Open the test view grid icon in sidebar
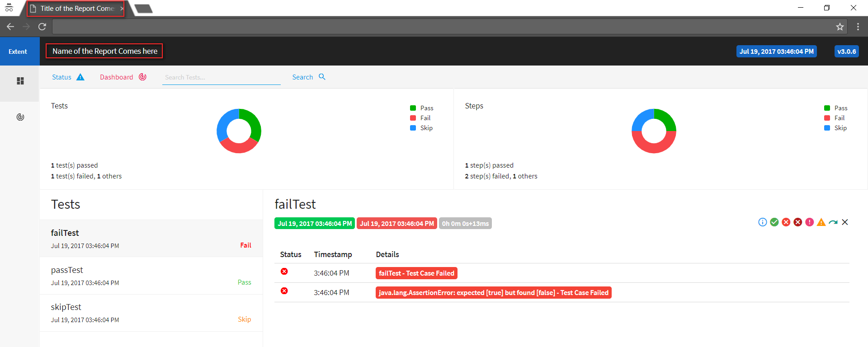This screenshot has width=868, height=347. [x=20, y=81]
